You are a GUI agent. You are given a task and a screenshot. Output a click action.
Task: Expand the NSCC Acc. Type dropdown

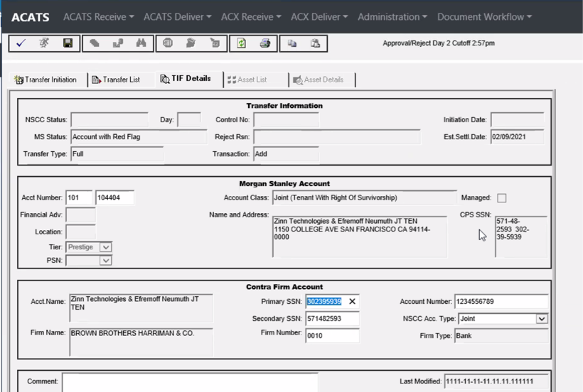click(x=542, y=319)
